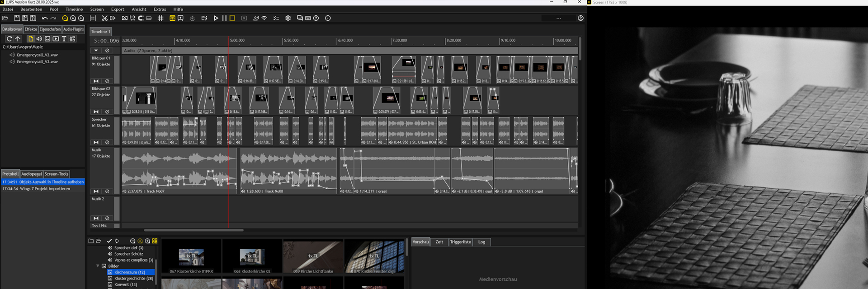The image size is (868, 289).
Task: Toggle the disable icon on Musik track
Action: pos(107,191)
